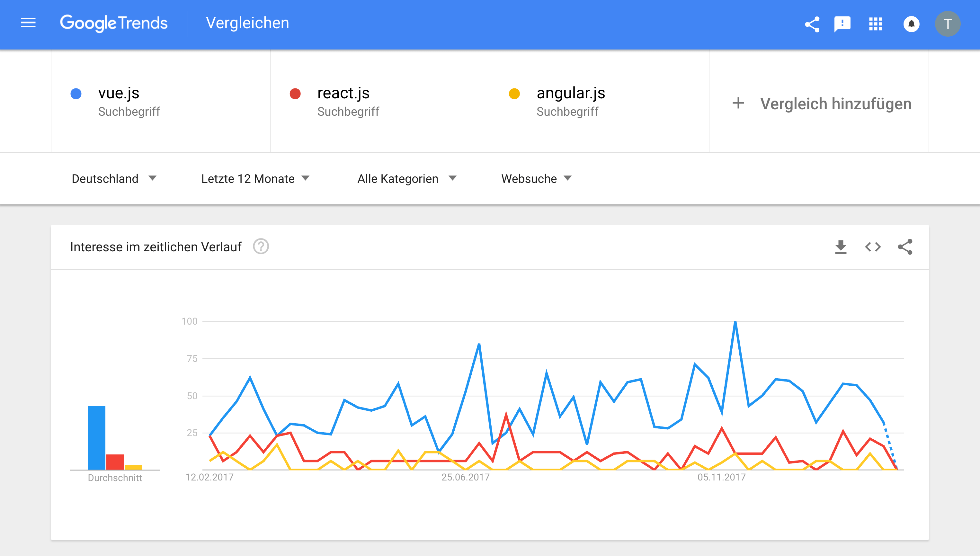
Task: Open the Google apps grid
Action: click(876, 24)
